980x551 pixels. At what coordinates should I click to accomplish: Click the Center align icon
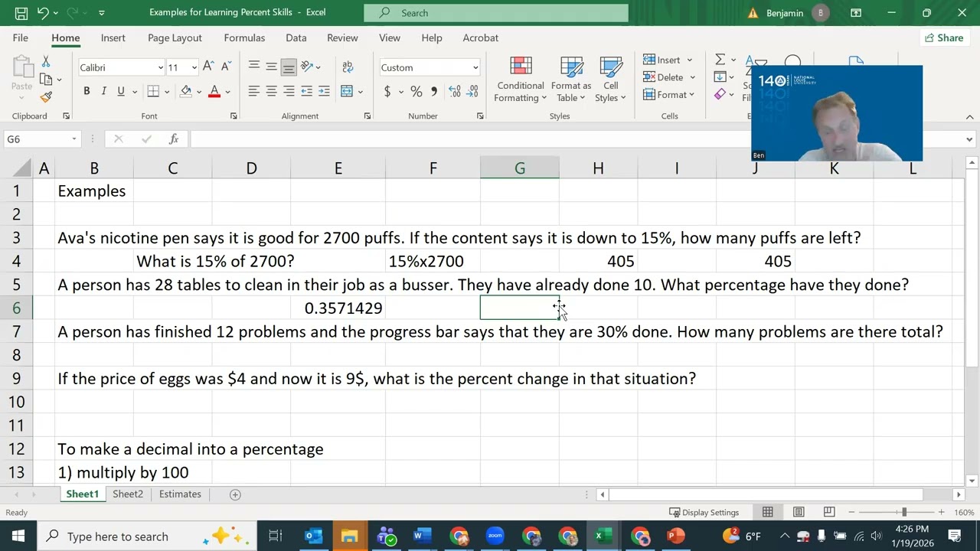[x=271, y=91]
